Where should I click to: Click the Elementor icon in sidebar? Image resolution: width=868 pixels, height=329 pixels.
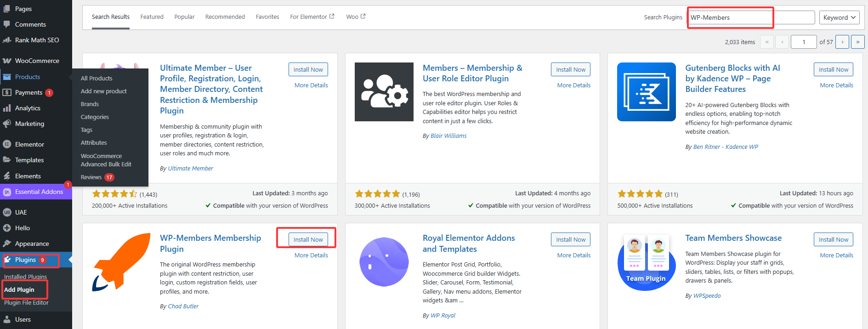(7, 144)
